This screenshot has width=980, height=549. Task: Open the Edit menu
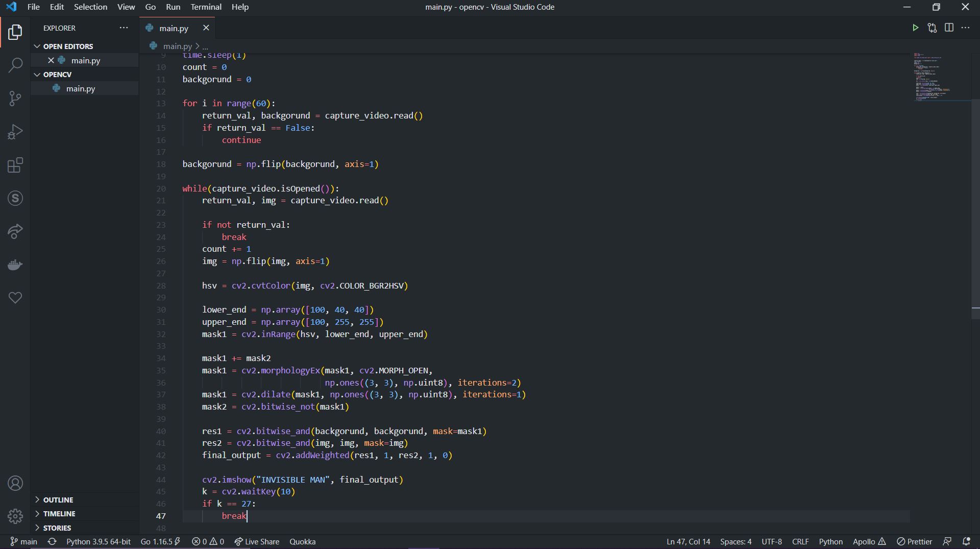click(57, 7)
